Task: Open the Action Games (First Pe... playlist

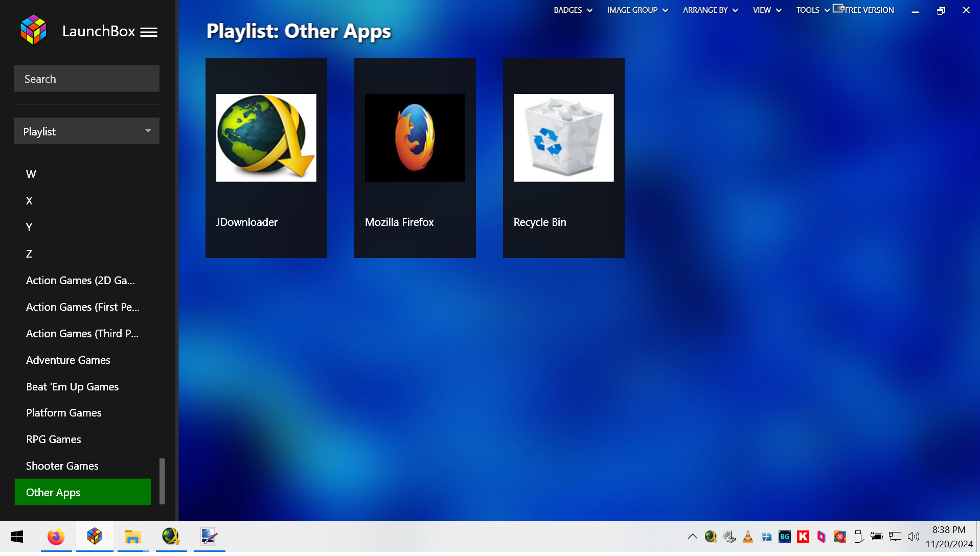Action: (82, 307)
